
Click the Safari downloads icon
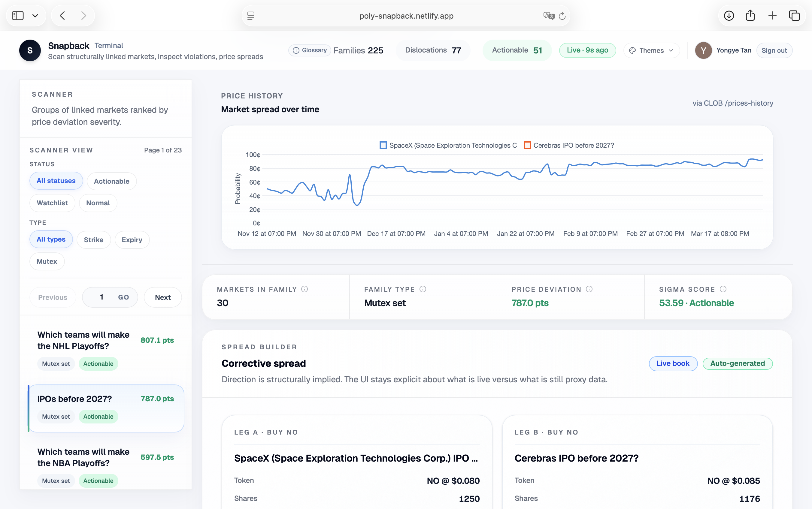click(729, 16)
